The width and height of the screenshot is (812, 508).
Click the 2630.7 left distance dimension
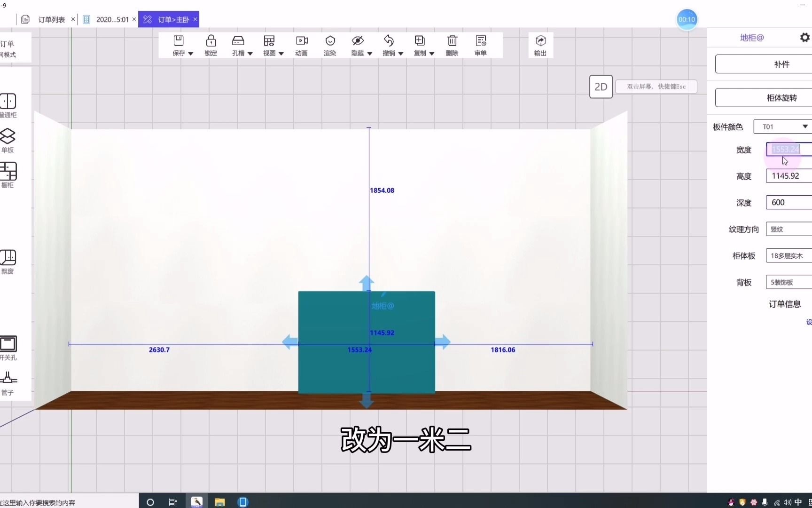click(159, 349)
